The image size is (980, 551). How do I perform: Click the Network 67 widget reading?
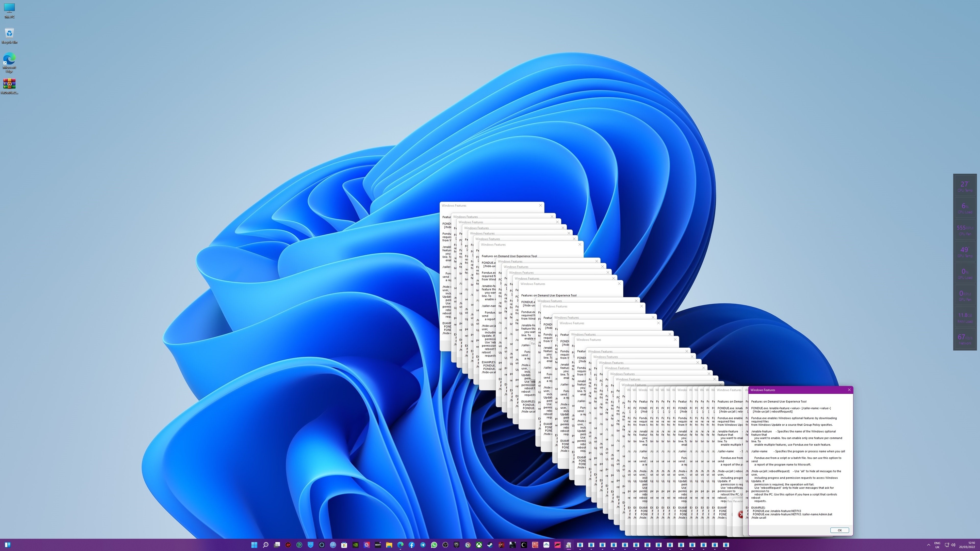(x=964, y=339)
